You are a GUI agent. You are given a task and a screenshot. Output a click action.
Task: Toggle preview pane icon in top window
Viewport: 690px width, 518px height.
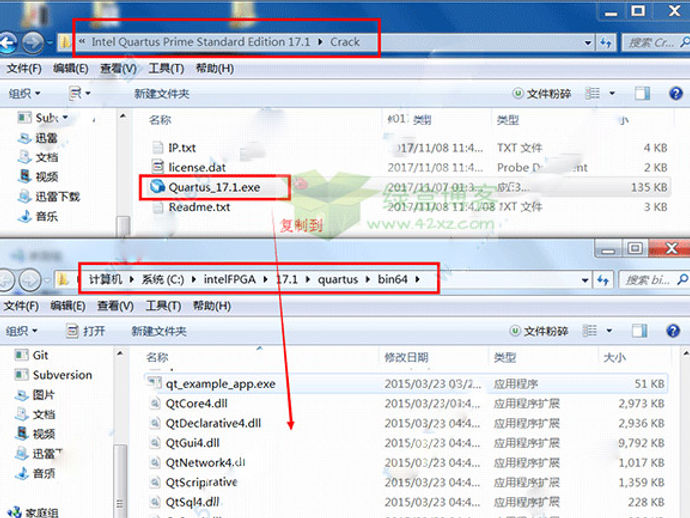tap(642, 93)
